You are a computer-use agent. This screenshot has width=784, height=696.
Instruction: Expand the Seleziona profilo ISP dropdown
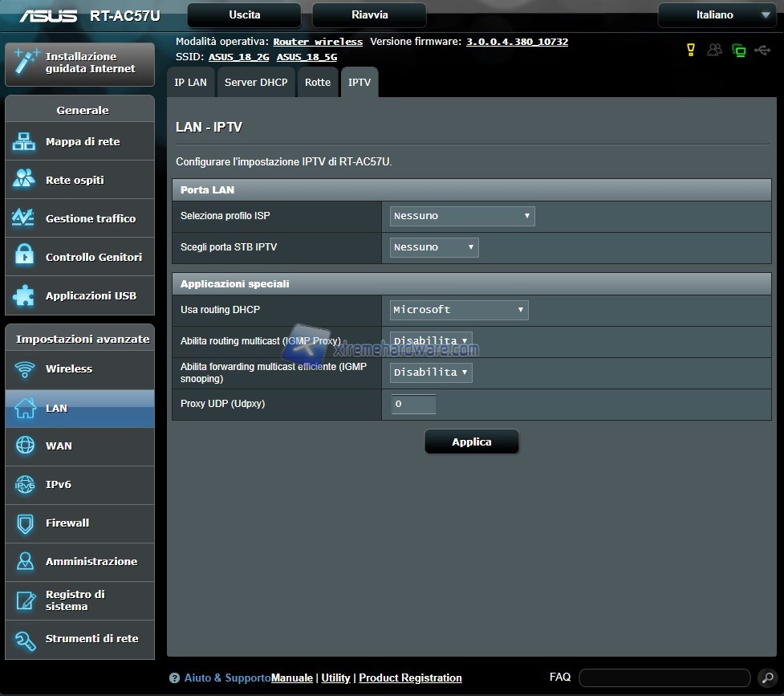click(462, 216)
